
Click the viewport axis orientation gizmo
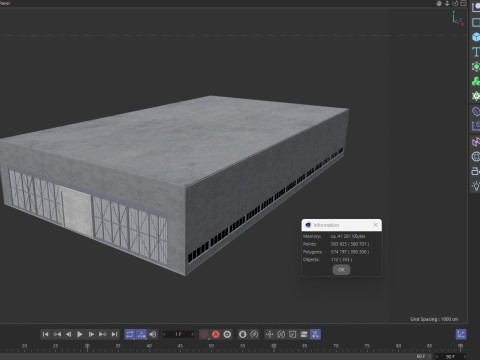457,19
